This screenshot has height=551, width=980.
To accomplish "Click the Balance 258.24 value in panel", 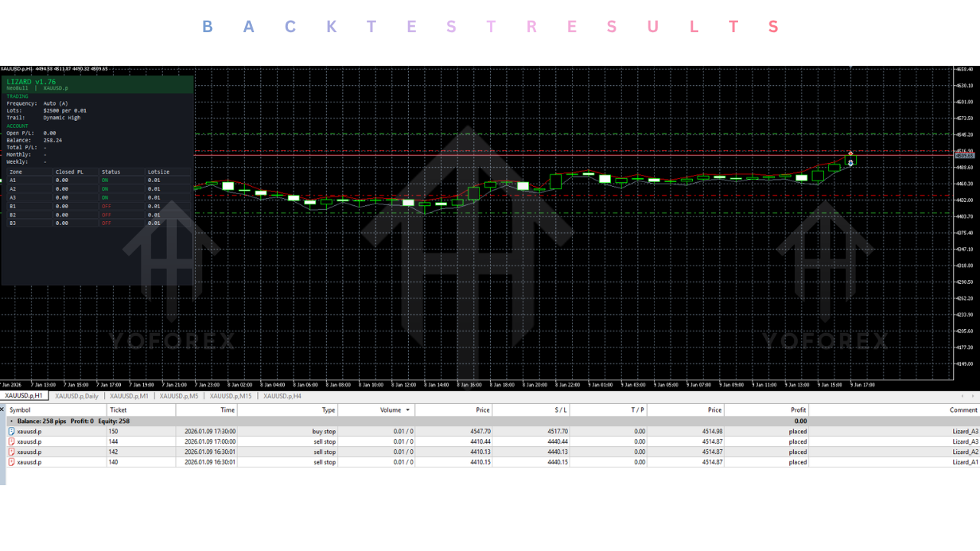I will [x=53, y=140].
